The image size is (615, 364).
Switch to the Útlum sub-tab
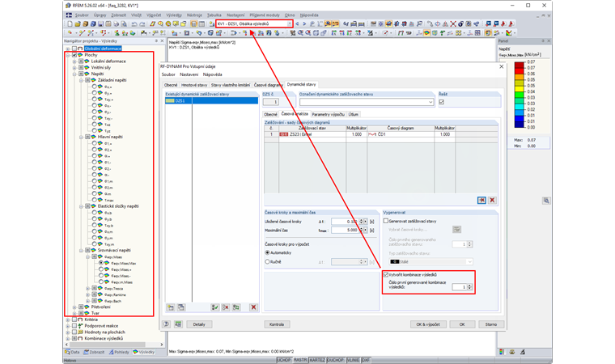tap(354, 115)
